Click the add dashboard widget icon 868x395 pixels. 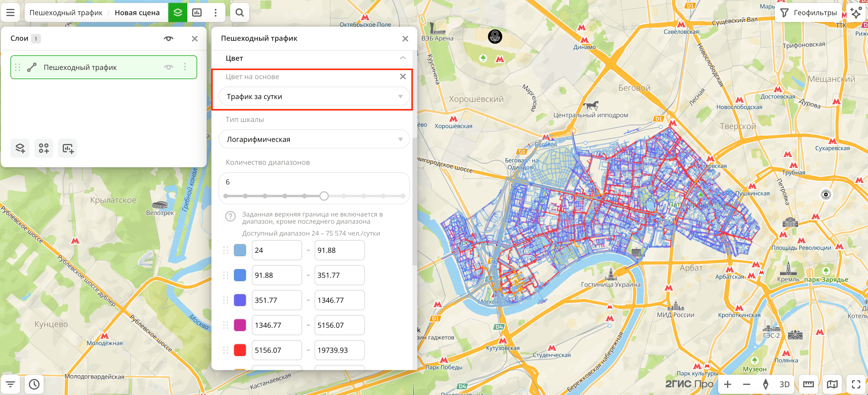(68, 148)
